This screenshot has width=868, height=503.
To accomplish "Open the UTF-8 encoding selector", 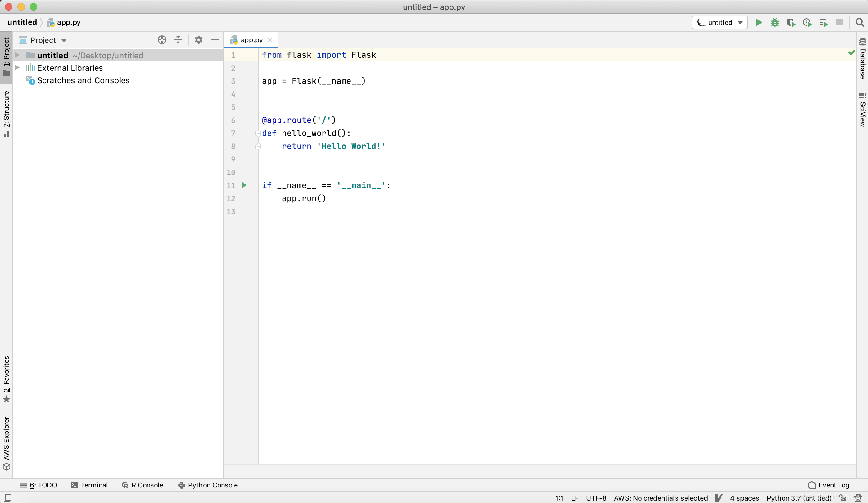I will pos(596,498).
